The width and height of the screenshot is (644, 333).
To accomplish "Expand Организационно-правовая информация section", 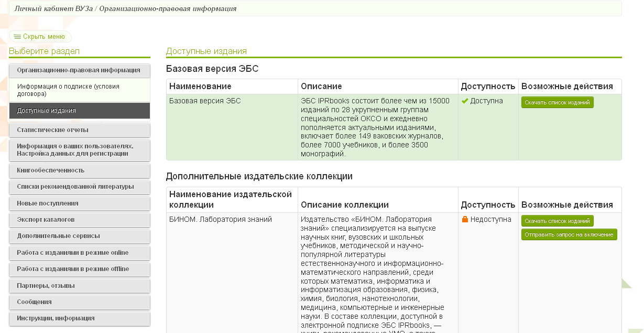I will (x=79, y=70).
